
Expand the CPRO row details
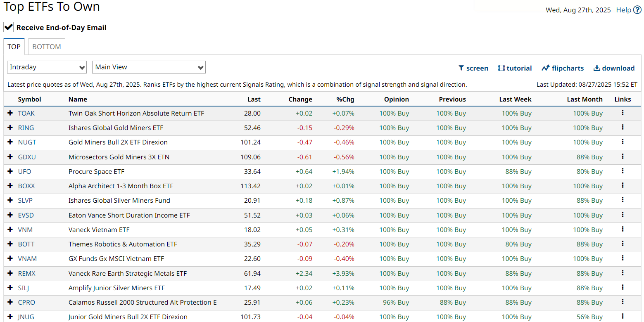click(10, 302)
